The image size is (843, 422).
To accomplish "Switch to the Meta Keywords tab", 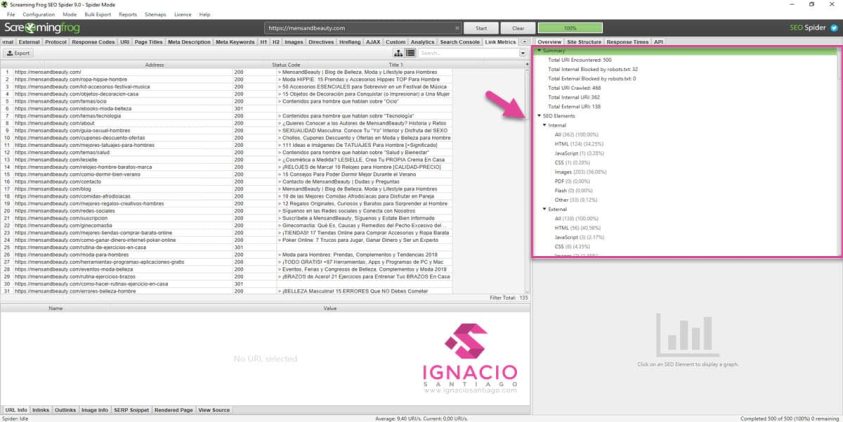I will coord(235,42).
